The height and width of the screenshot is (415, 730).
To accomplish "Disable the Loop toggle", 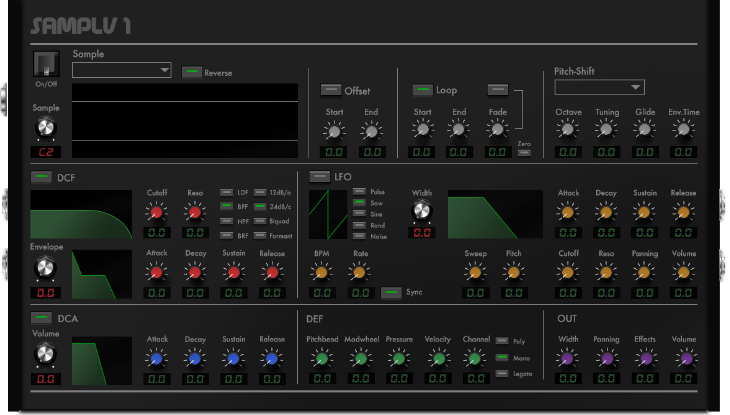I will (x=423, y=89).
